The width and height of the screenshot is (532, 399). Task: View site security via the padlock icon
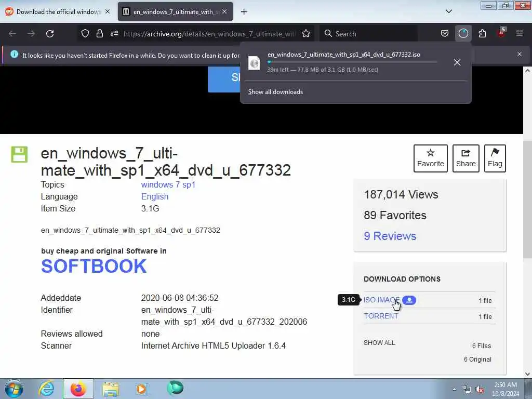coord(99,33)
